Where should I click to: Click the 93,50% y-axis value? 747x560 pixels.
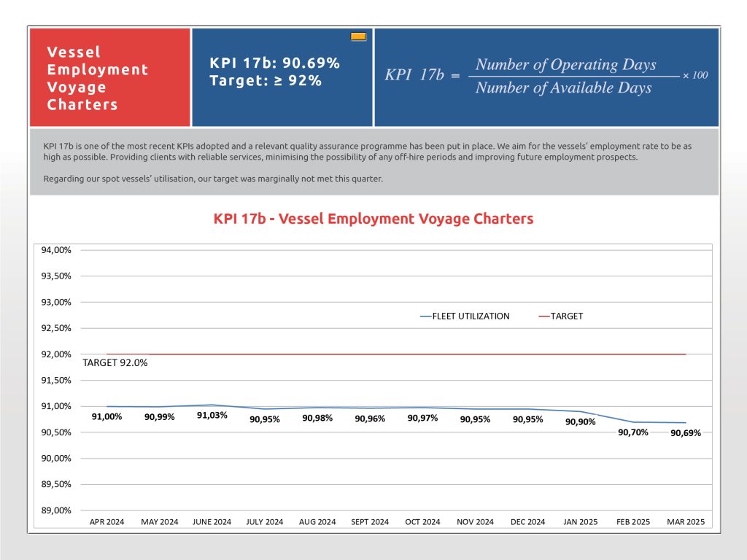[56, 276]
